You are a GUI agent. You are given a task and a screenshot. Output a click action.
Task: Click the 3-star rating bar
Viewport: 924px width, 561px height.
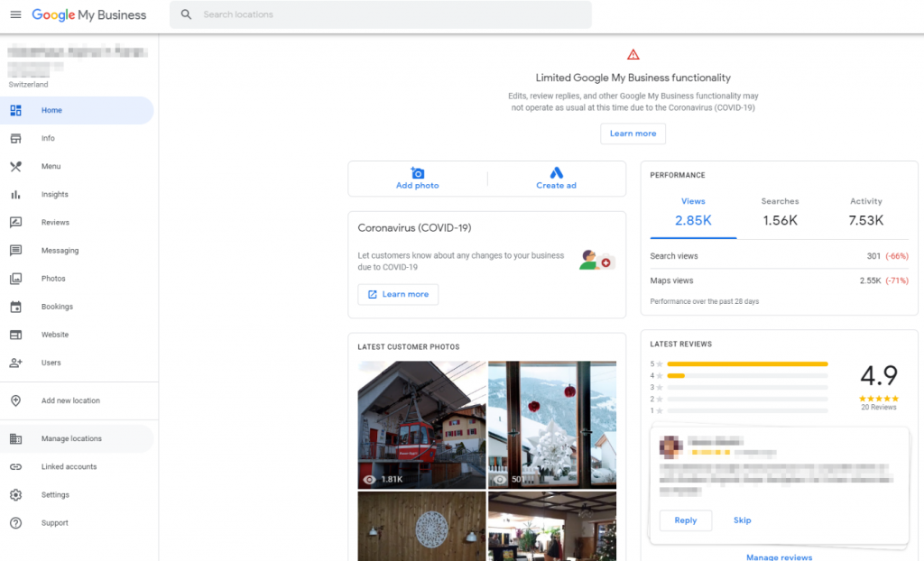[x=747, y=388]
